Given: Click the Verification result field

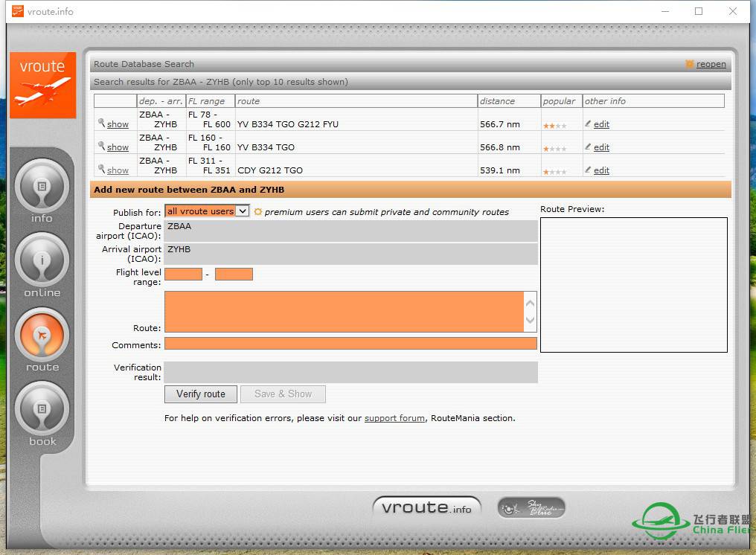Looking at the screenshot, I should 350,372.
